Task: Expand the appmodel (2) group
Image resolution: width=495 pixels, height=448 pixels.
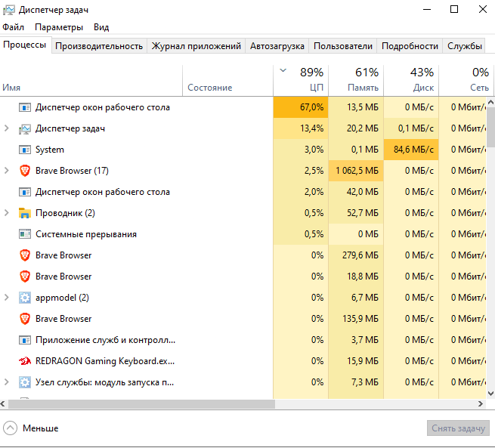Action: pos(6,298)
